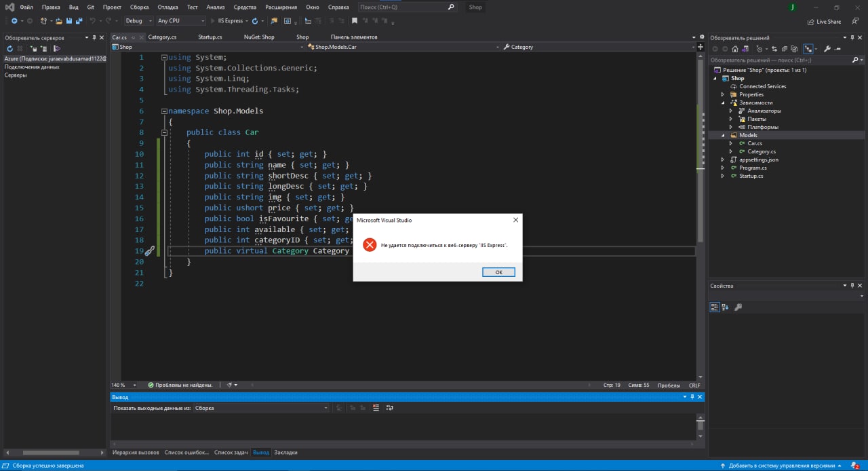The height and width of the screenshot is (471, 868).
Task: Open the NuGet: Shop tab
Action: [x=259, y=37]
